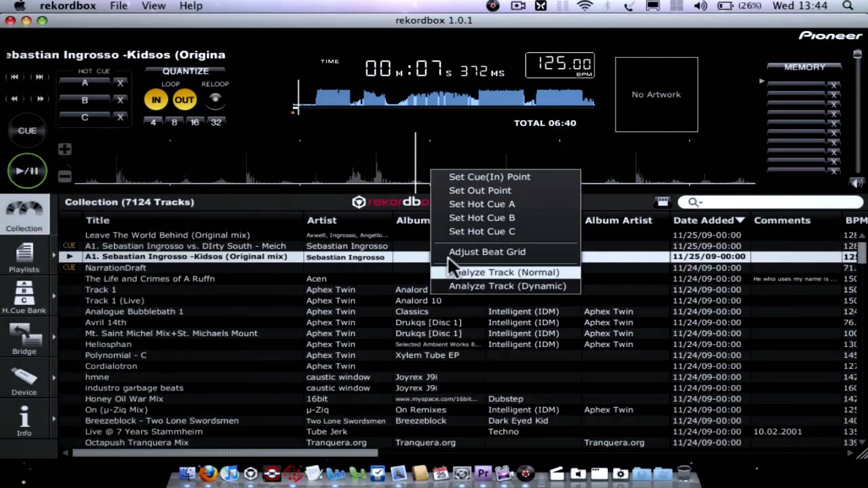
Task: Set the loop IN point
Action: pos(156,100)
